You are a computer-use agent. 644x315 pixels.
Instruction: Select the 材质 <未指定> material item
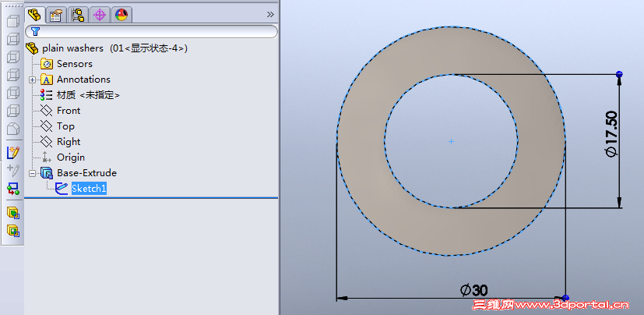pyautogui.click(x=80, y=95)
